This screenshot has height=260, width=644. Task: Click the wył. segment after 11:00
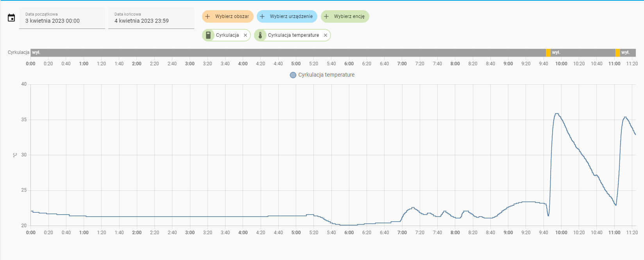(628, 52)
